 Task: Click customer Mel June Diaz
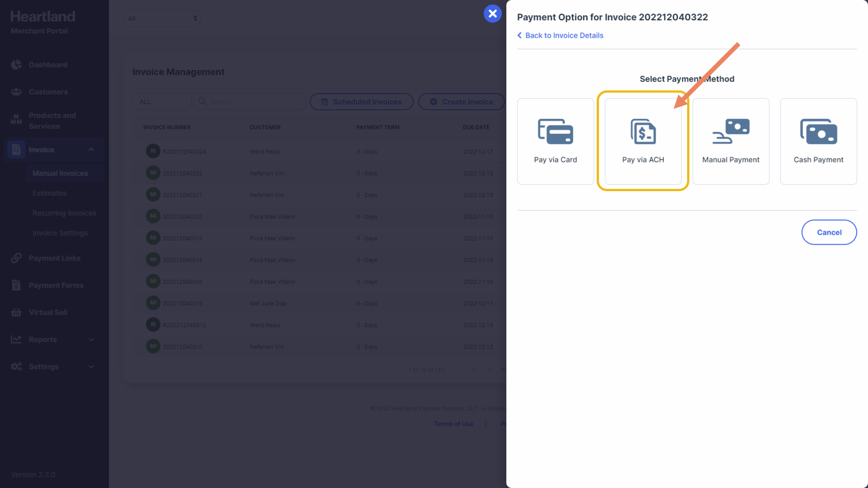(x=268, y=303)
